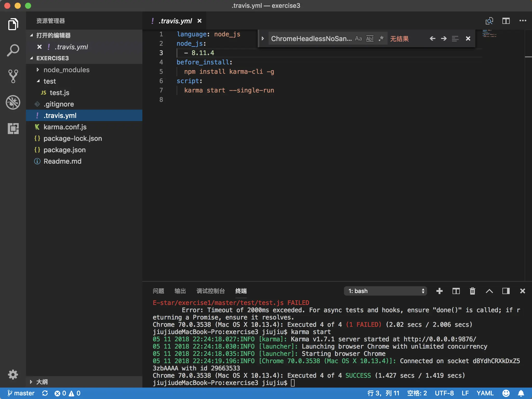Open karma.conf.js in explorer
The width and height of the screenshot is (532, 399).
pos(65,127)
